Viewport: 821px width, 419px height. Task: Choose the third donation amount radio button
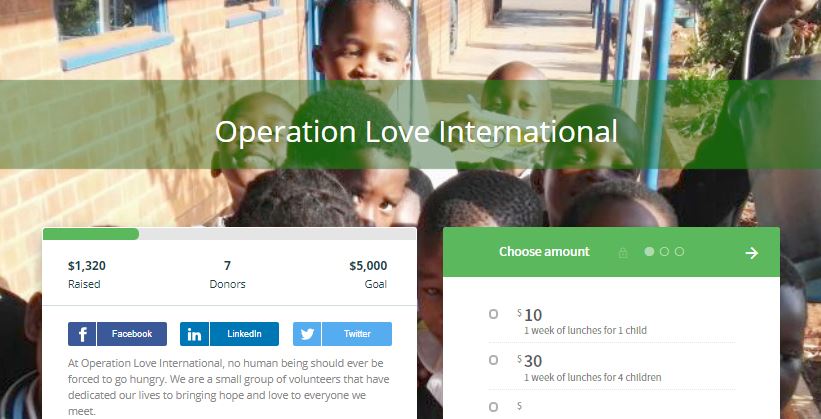pyautogui.click(x=493, y=407)
